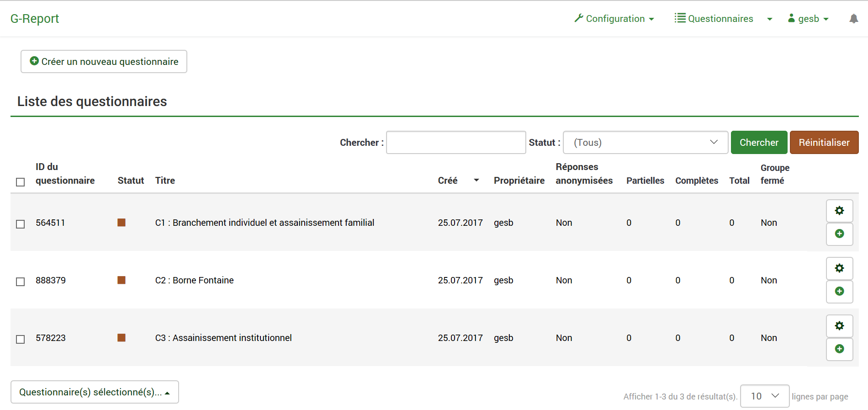Click green plus icon for C2 Borne Fontaine
Screen dimensions: 868x410
coord(839,292)
